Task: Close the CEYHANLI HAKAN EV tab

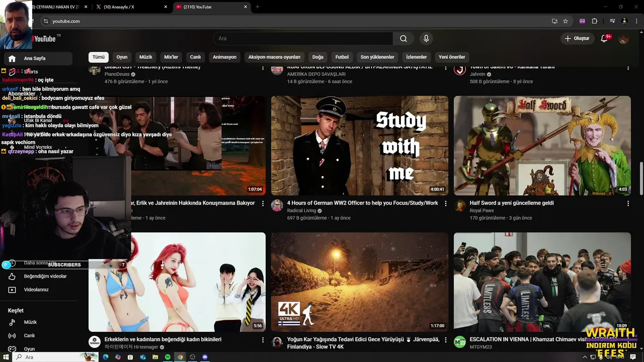Action: [86, 7]
